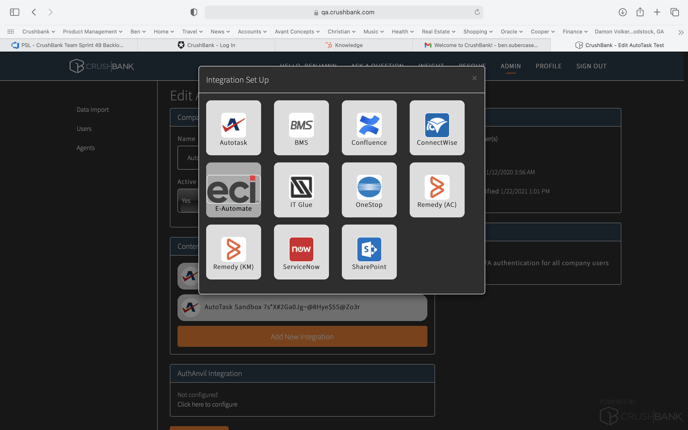The height and width of the screenshot is (430, 688).
Task: Open the AutoTask Sandbox integration row
Action: [302, 308]
